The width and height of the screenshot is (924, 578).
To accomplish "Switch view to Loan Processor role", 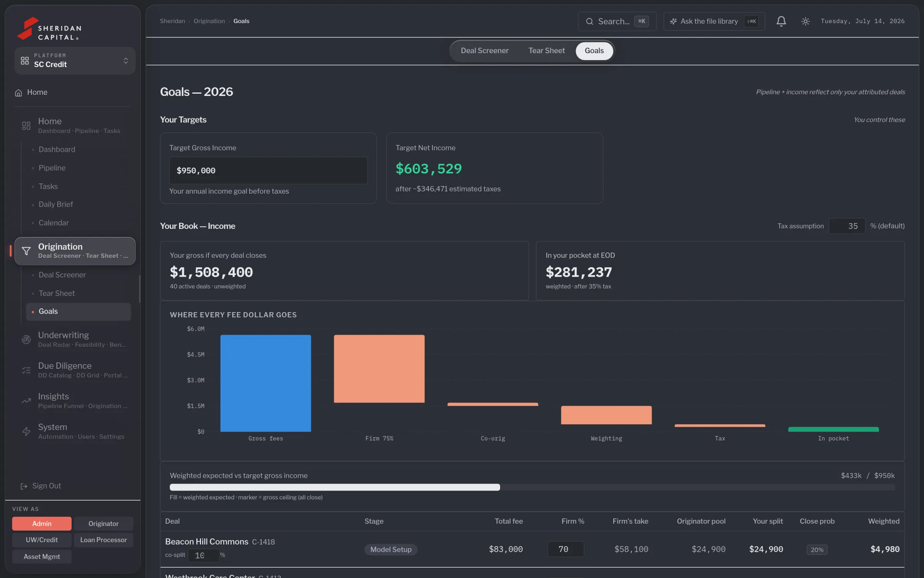I will pos(104,540).
